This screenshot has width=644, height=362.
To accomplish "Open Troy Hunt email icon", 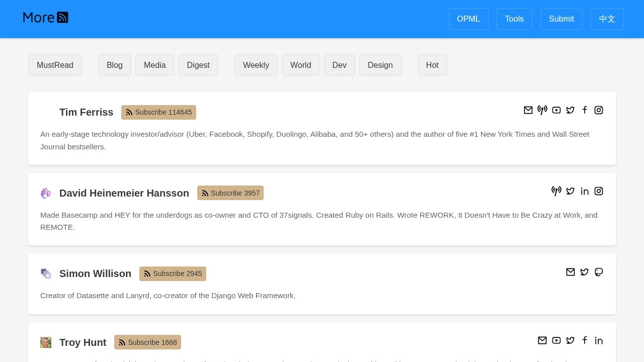I will pyautogui.click(x=542, y=340).
